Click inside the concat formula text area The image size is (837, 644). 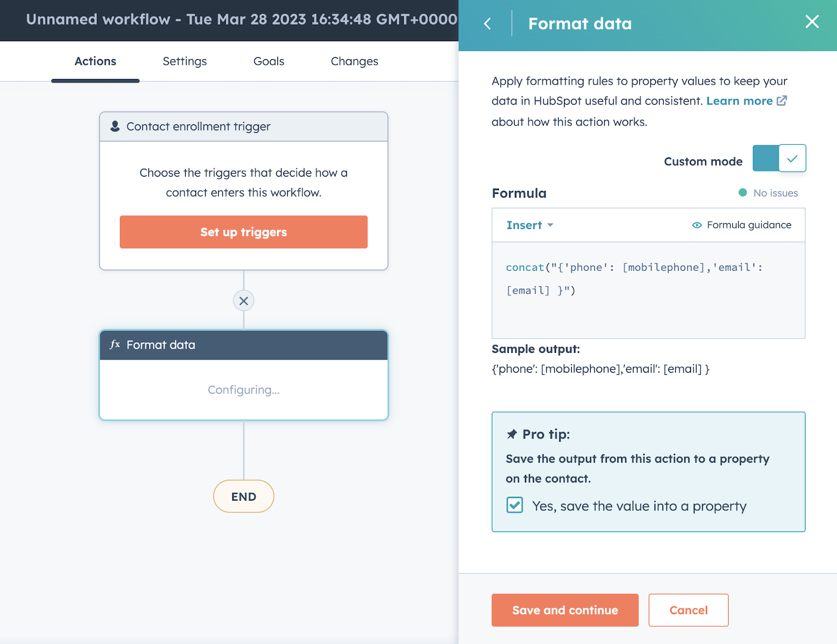click(x=648, y=290)
